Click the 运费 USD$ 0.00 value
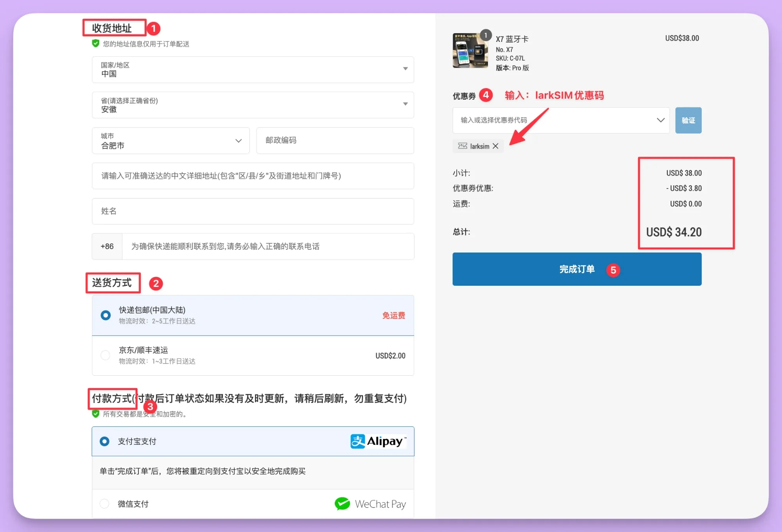This screenshot has height=532, width=782. pos(686,204)
